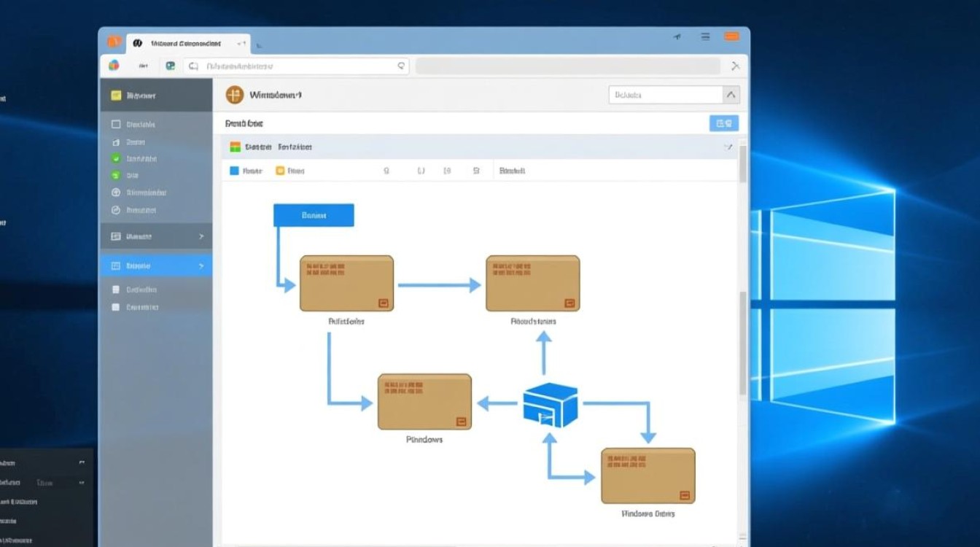Click the round orange icon in the page header

(x=234, y=95)
